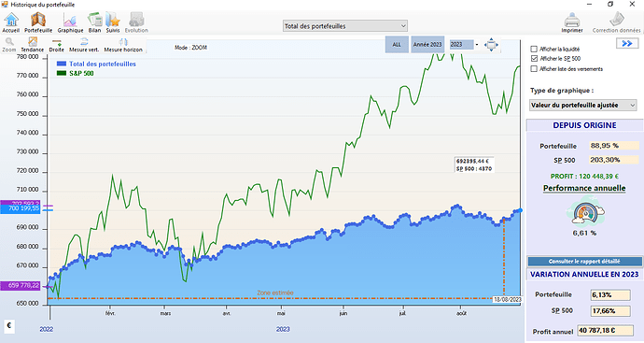Click the double-arrow expand panel button
This screenshot has width=644, height=343.
tap(627, 43)
